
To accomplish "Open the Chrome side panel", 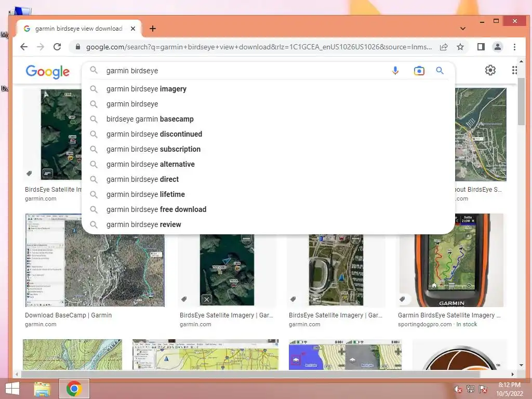I will (481, 47).
